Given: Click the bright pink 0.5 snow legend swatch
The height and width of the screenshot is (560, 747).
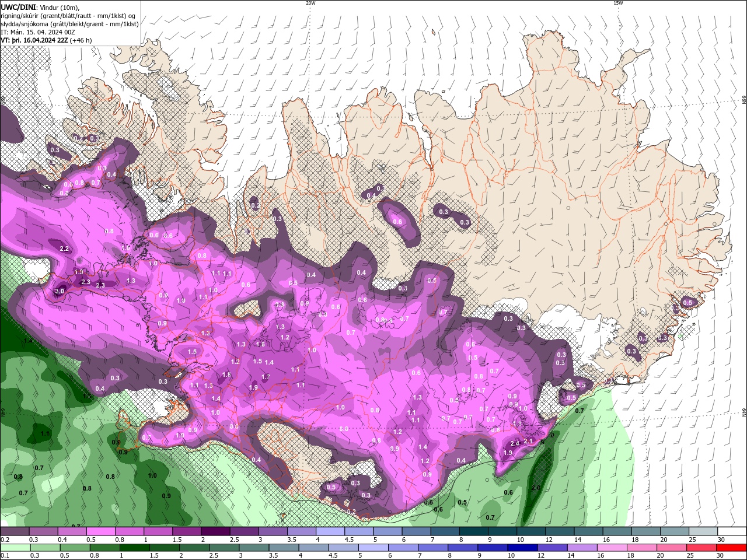Looking at the screenshot, I should coord(100,531).
